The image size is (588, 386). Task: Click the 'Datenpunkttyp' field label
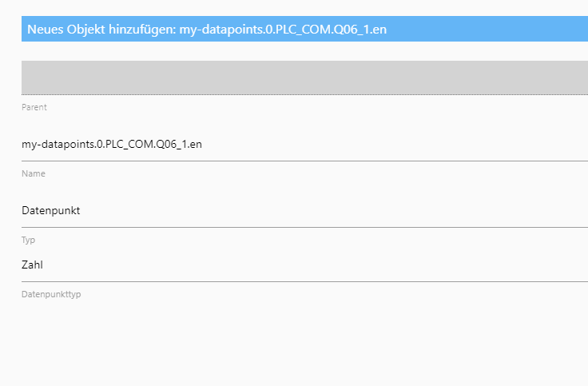pyautogui.click(x=51, y=294)
